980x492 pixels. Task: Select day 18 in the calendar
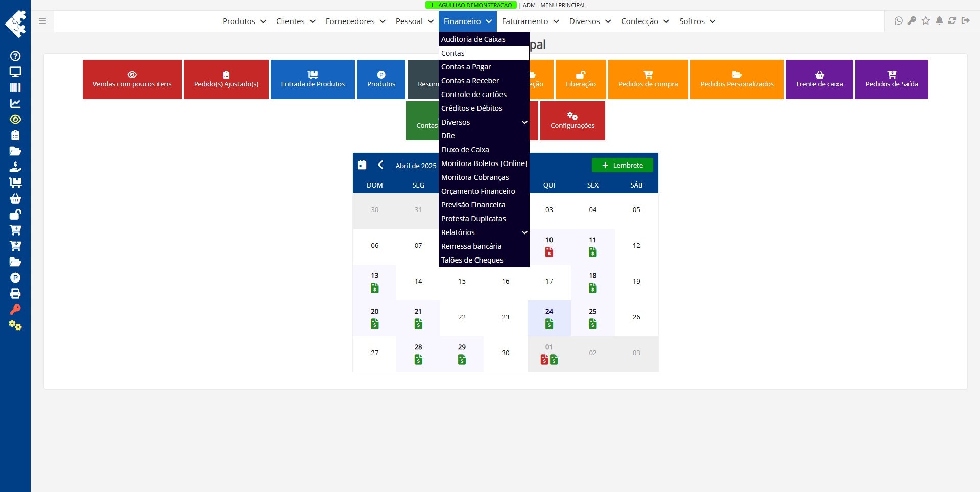[592, 282]
